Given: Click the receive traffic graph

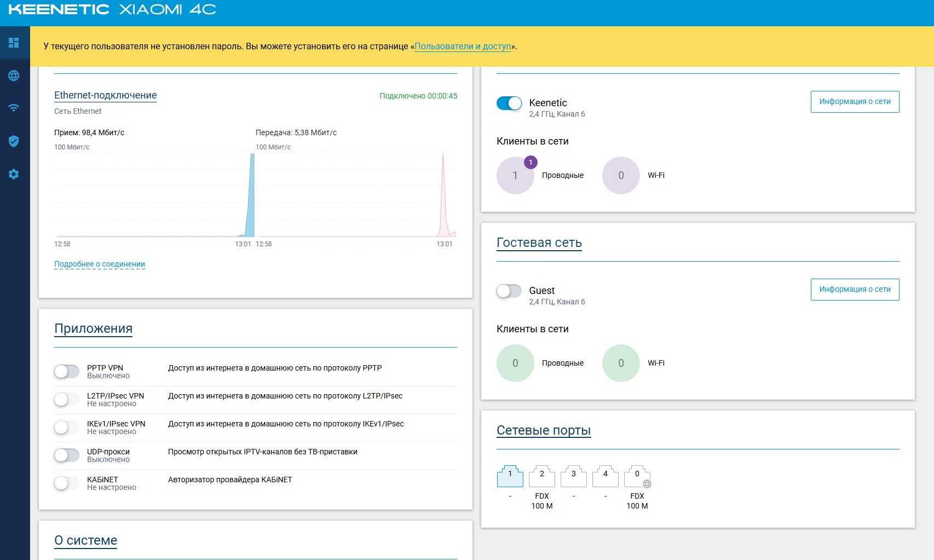Looking at the screenshot, I should pyautogui.click(x=154, y=194).
